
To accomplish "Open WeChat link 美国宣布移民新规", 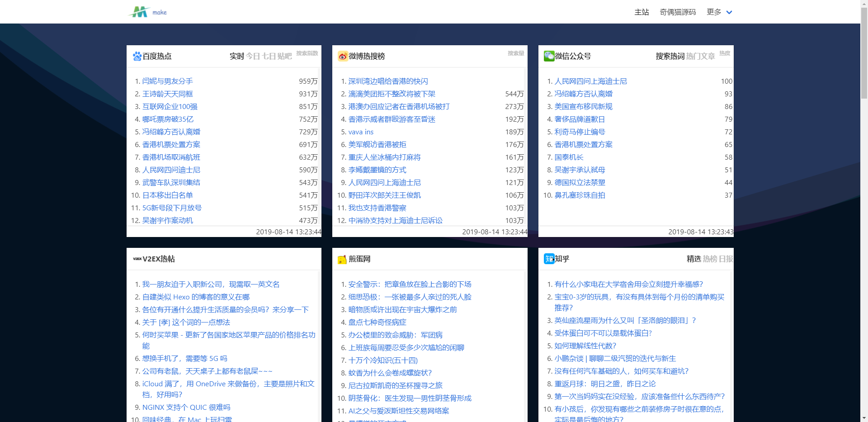I will click(x=584, y=106).
